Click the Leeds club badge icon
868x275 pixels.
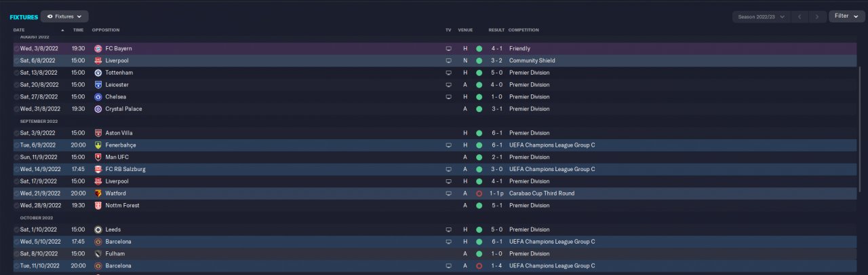[98, 230]
